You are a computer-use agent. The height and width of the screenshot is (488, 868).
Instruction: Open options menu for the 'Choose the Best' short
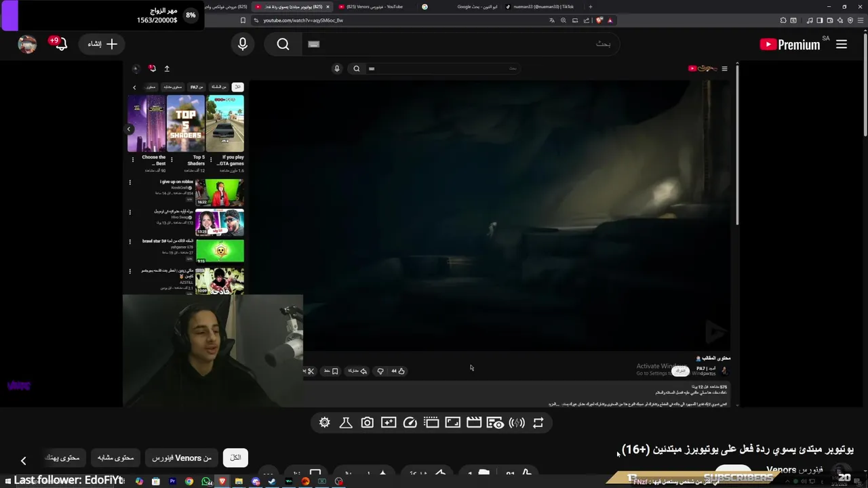132,160
